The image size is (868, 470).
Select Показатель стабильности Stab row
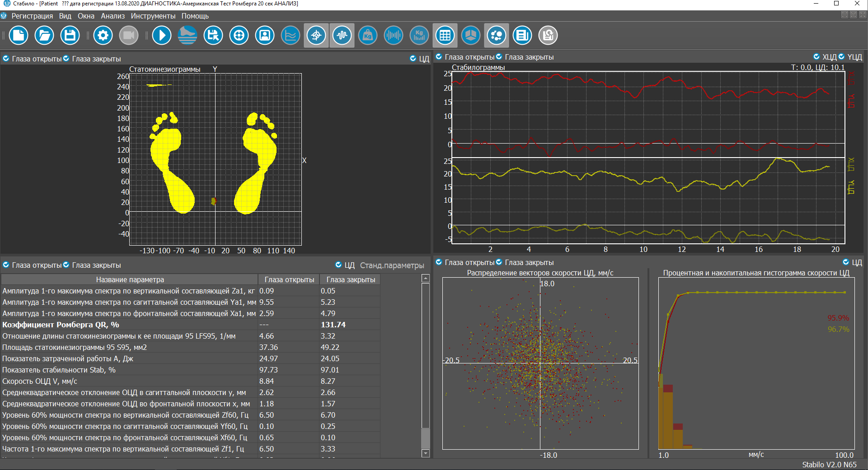(x=191, y=370)
